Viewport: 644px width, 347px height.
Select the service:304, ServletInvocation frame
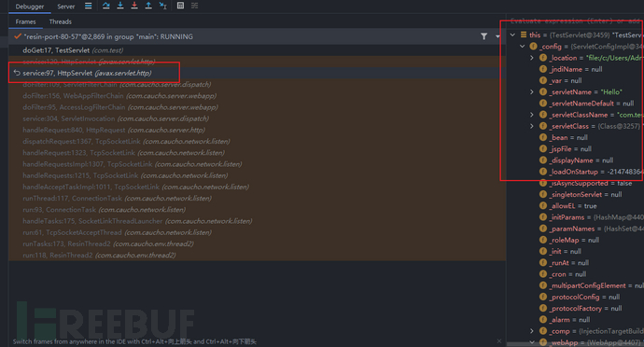[x=257, y=118]
